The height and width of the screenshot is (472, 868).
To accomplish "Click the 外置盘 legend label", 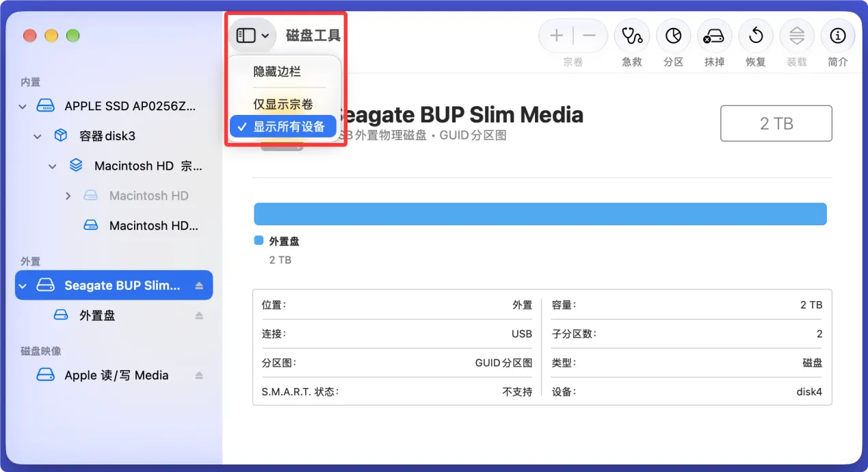I will [x=284, y=241].
